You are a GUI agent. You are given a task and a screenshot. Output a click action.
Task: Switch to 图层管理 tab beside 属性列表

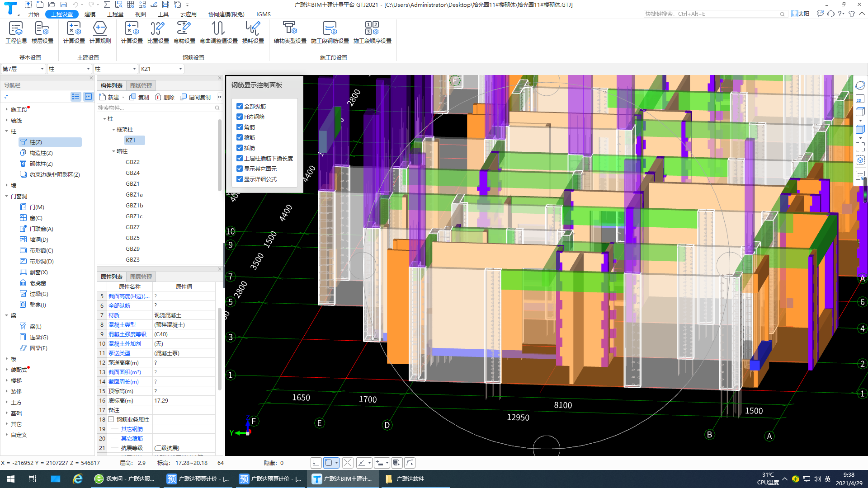click(141, 277)
